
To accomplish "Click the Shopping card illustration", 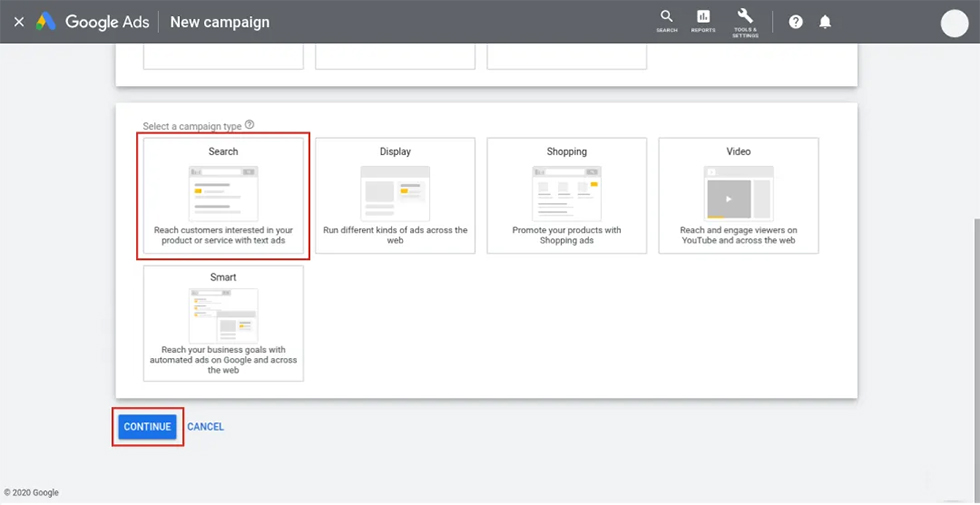I will point(567,193).
